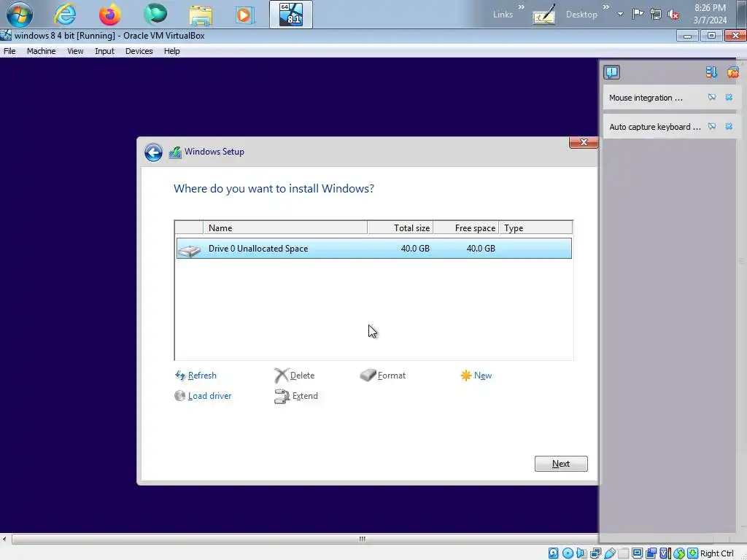Viewport: 747px width, 560px height.
Task: Open the Windows Start orb
Action: (19, 15)
